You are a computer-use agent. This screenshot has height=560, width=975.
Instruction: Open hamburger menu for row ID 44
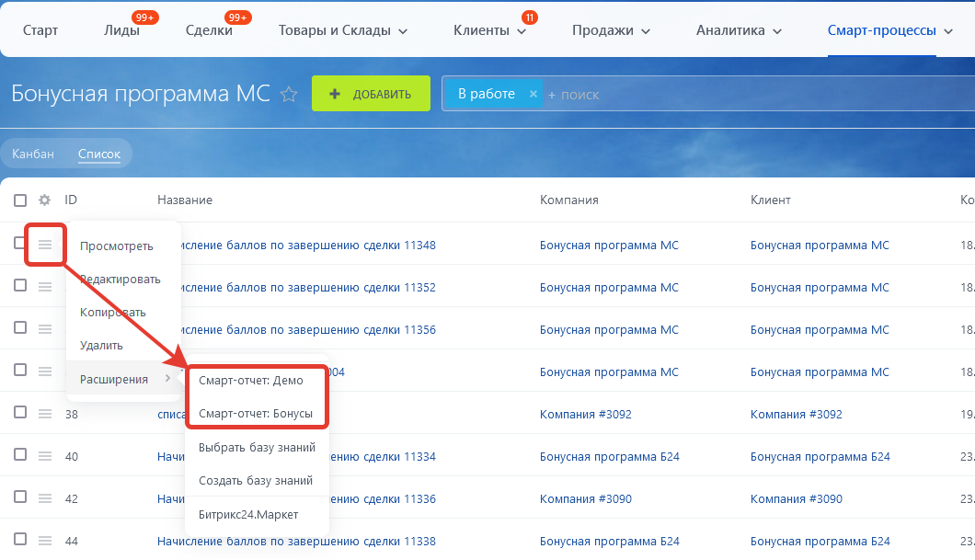point(44,541)
